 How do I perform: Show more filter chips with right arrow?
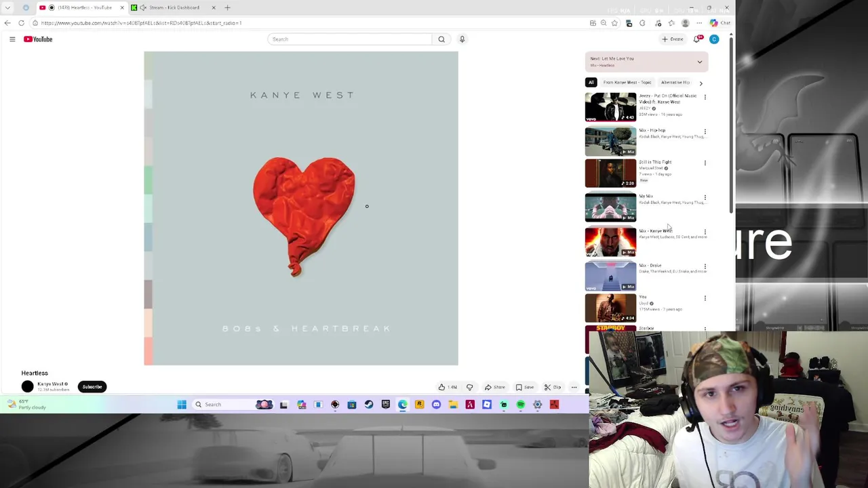pyautogui.click(x=701, y=83)
